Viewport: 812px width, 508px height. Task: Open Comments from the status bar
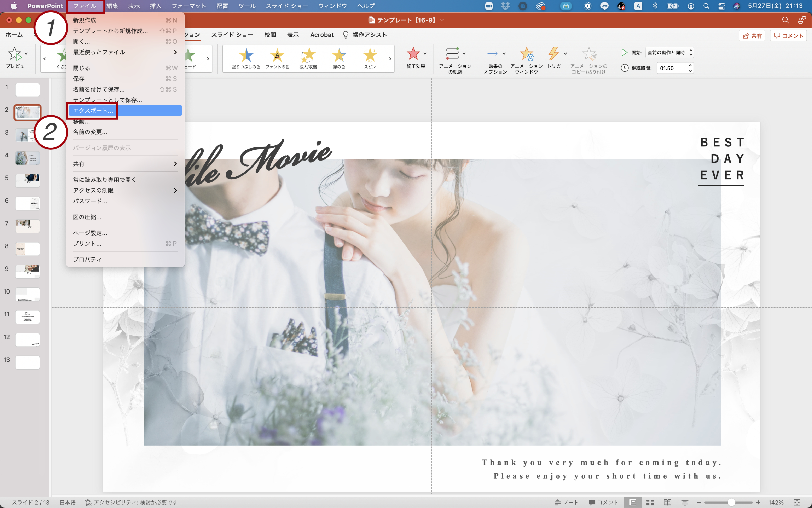[x=603, y=502]
